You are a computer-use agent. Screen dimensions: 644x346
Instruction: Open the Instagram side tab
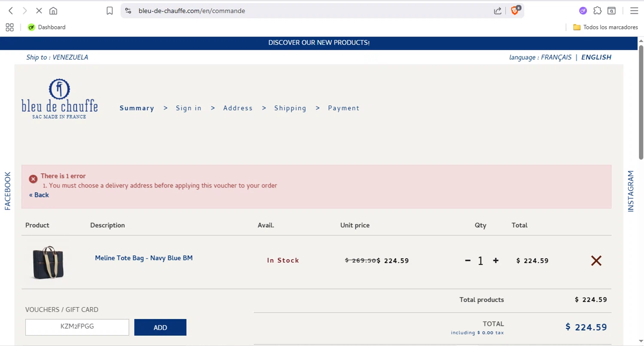pyautogui.click(x=631, y=191)
